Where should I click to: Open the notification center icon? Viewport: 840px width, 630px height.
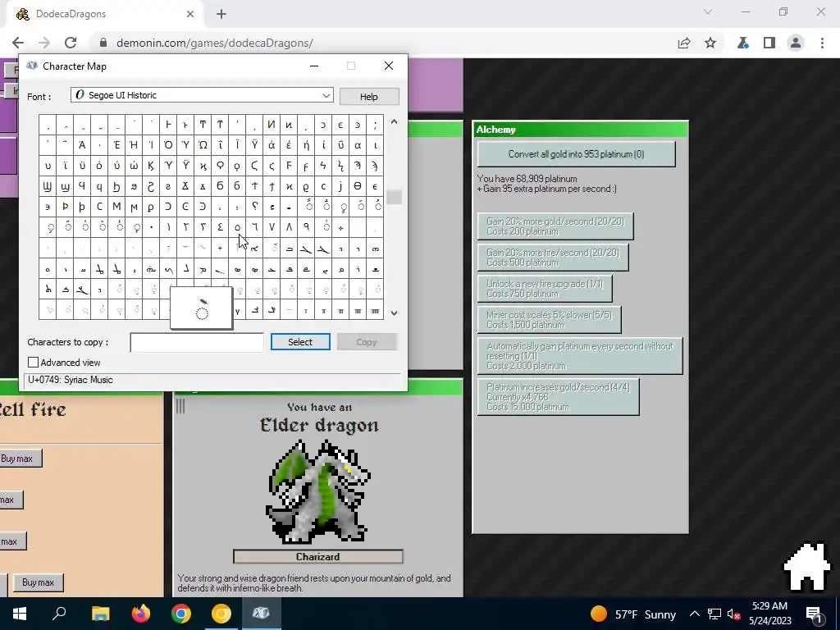coord(815,614)
